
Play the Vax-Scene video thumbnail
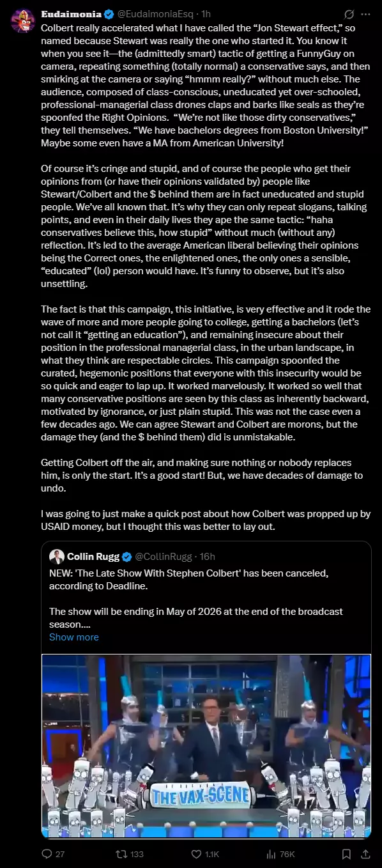pos(206,746)
